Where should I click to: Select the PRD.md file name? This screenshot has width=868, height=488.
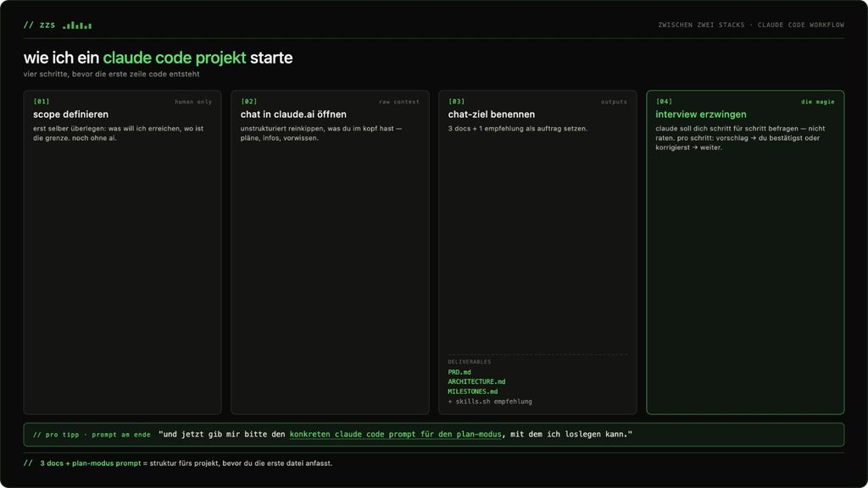click(x=459, y=373)
